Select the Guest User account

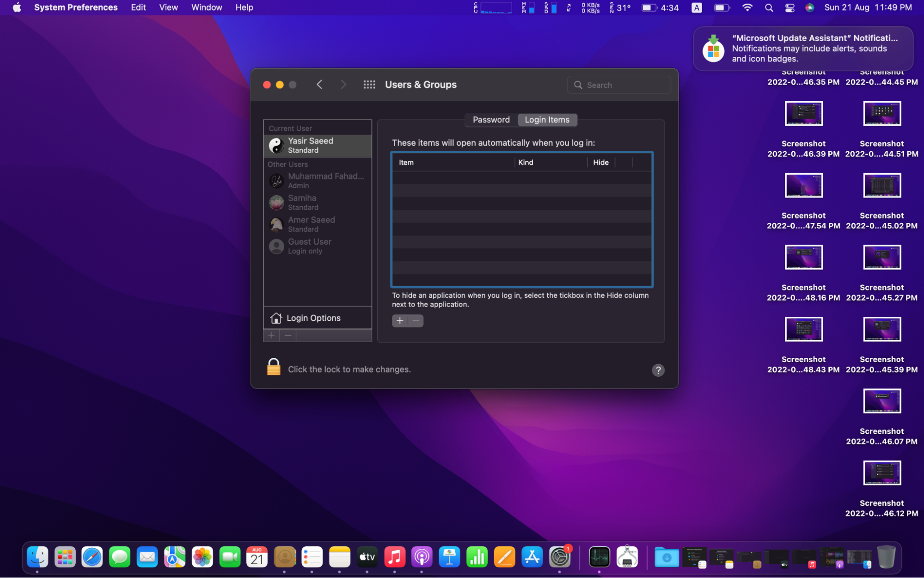[x=317, y=246]
